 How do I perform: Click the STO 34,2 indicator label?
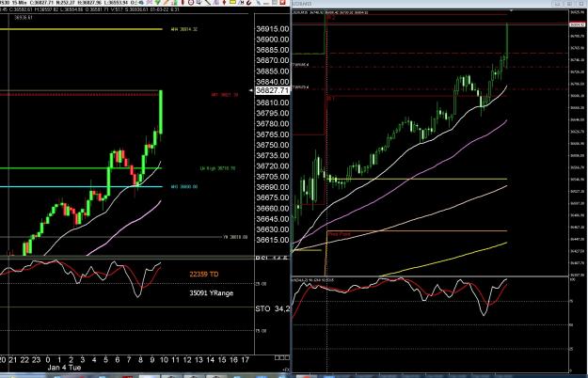(x=272, y=308)
